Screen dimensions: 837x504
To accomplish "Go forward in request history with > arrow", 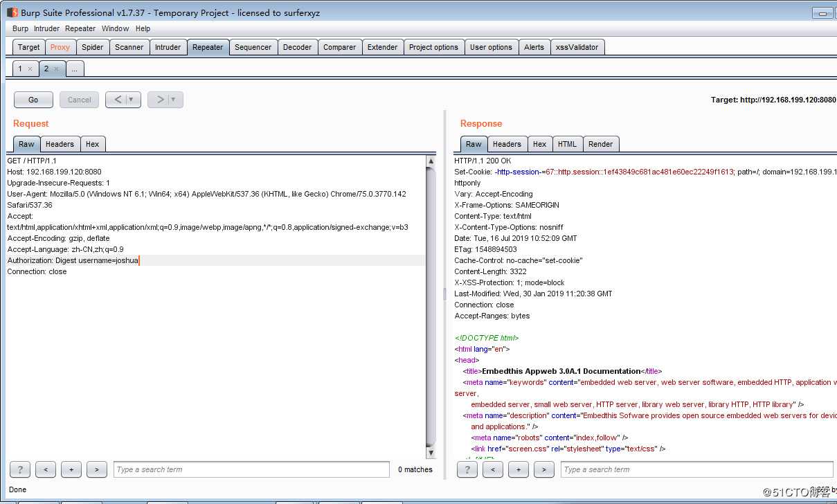I will tap(160, 100).
